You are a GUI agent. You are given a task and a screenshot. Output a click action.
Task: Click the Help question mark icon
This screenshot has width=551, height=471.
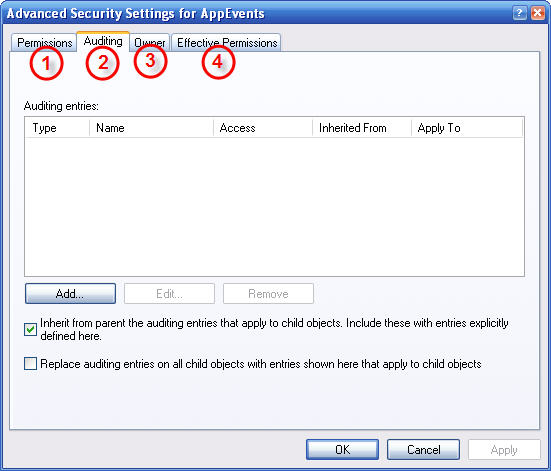[519, 13]
